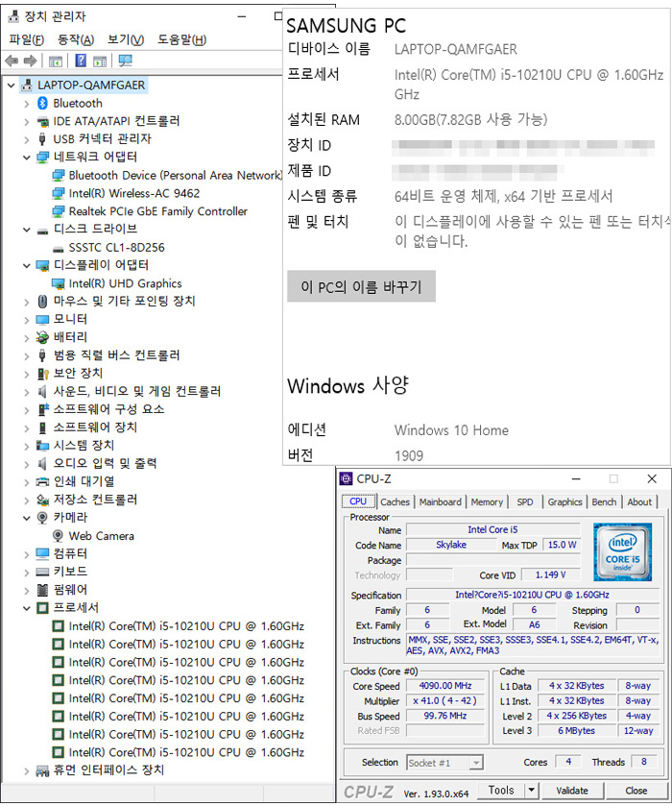Click the Bus Speed 99.76 MHz value

click(x=444, y=716)
